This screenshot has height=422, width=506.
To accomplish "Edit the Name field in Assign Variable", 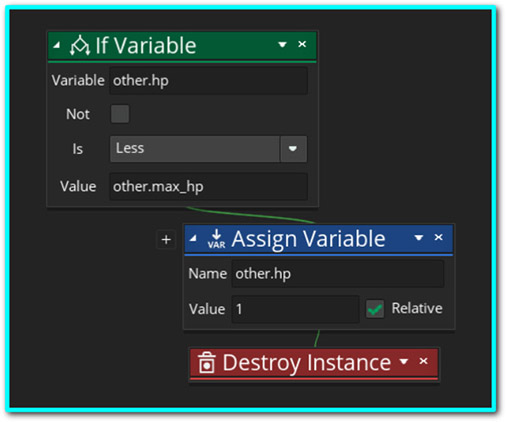I will (x=338, y=274).
